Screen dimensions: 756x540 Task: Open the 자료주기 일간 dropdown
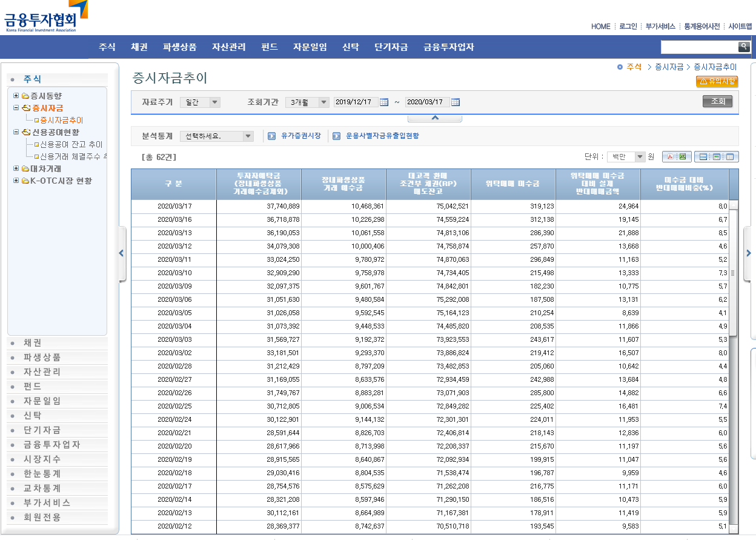point(200,102)
